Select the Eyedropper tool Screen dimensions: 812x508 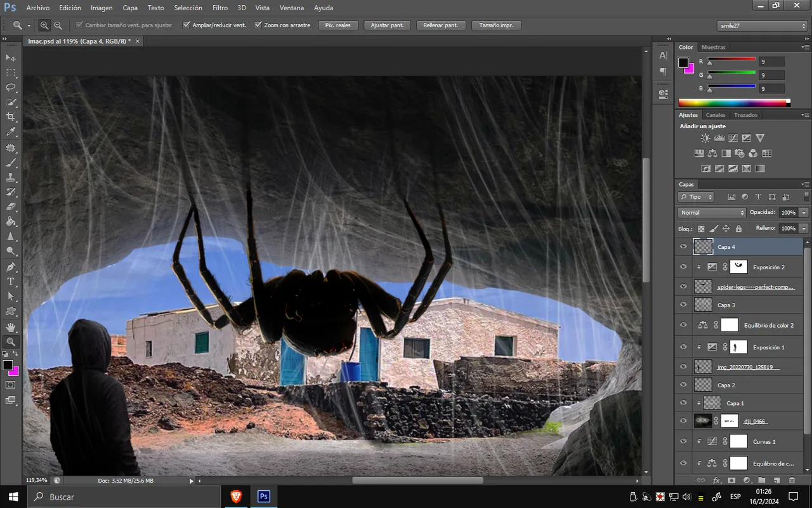point(11,132)
